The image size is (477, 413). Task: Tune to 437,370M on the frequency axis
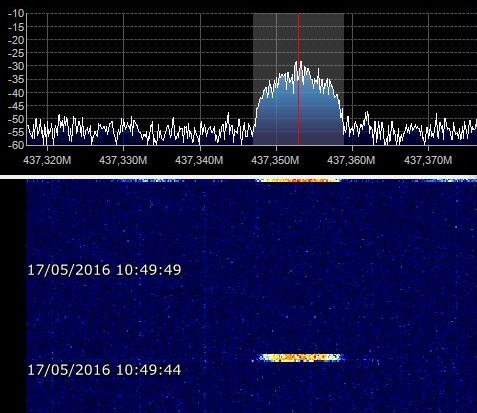tap(428, 160)
